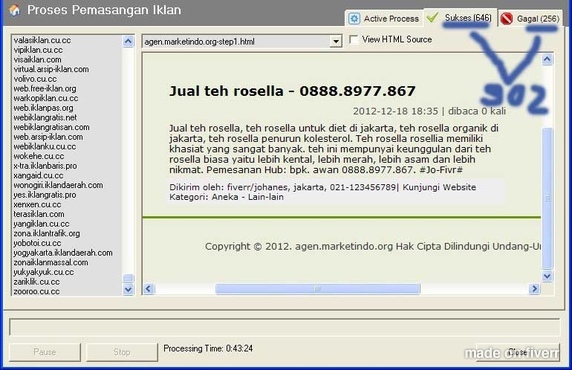Click the 2012-12-18 18:35 timestamp line
The image size is (572, 370).
[429, 111]
